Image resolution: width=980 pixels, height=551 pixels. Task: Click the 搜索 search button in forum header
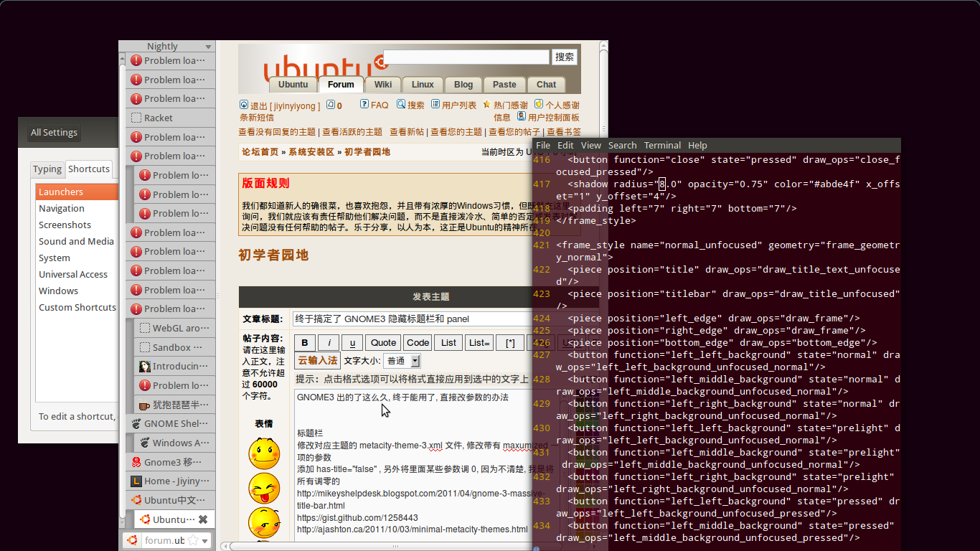pos(565,57)
